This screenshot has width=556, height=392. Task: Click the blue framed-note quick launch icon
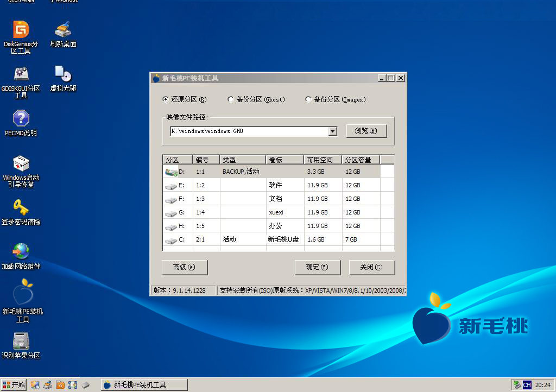tap(73, 384)
